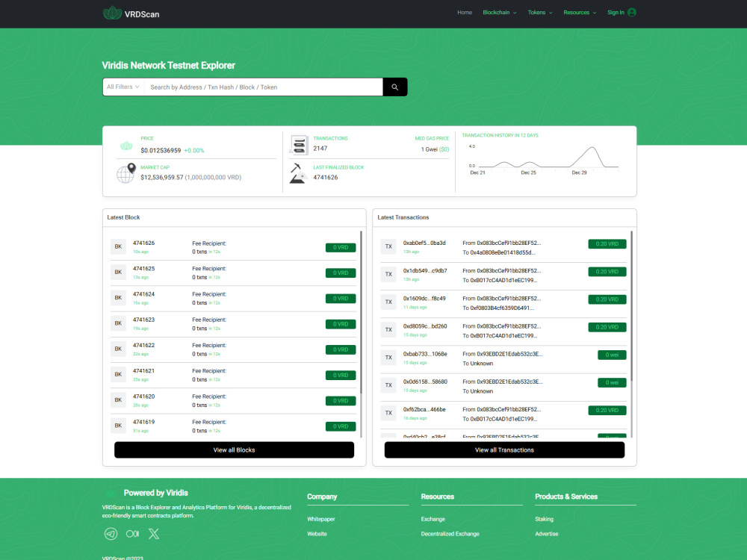747x560 pixels.
Task: Click 0 VRD badge for block 4741625
Action: pyautogui.click(x=341, y=273)
